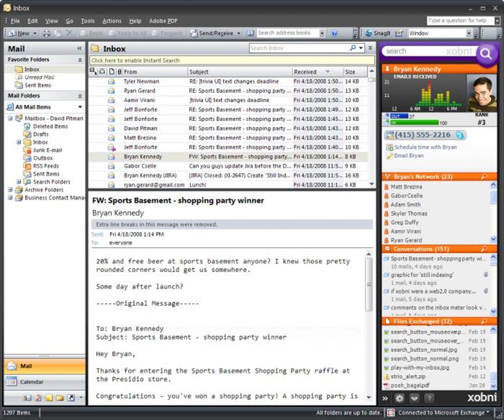The width and height of the screenshot is (504, 420).
Task: Open the New button dropdown arrow
Action: tap(35, 33)
